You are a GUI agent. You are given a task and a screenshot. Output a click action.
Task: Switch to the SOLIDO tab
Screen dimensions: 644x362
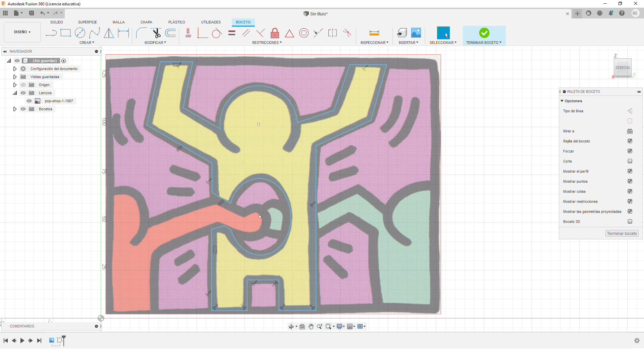pyautogui.click(x=57, y=22)
